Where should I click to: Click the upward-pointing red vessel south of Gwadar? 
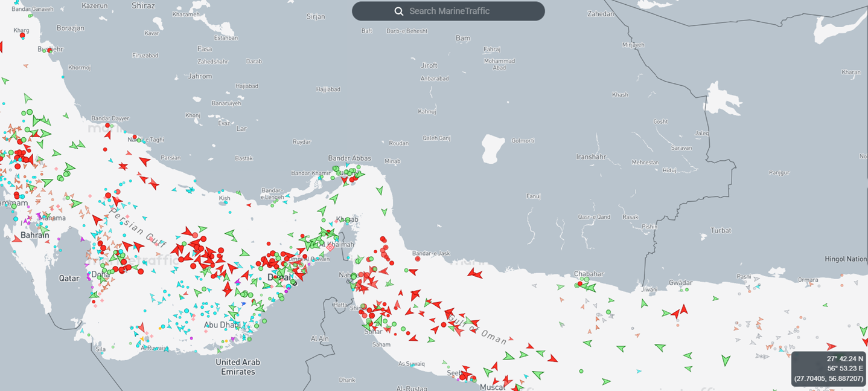[x=684, y=310]
